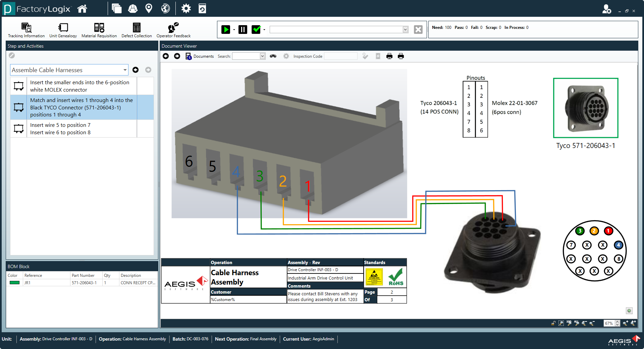Image resolution: width=644 pixels, height=349 pixels.
Task: Select step Match and insert wires 1 through 4
Action: (82, 107)
